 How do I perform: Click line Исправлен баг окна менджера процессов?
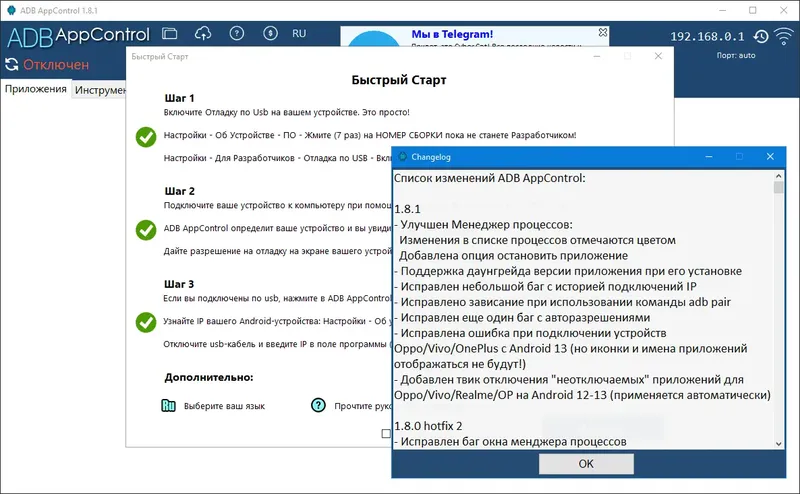click(x=510, y=442)
